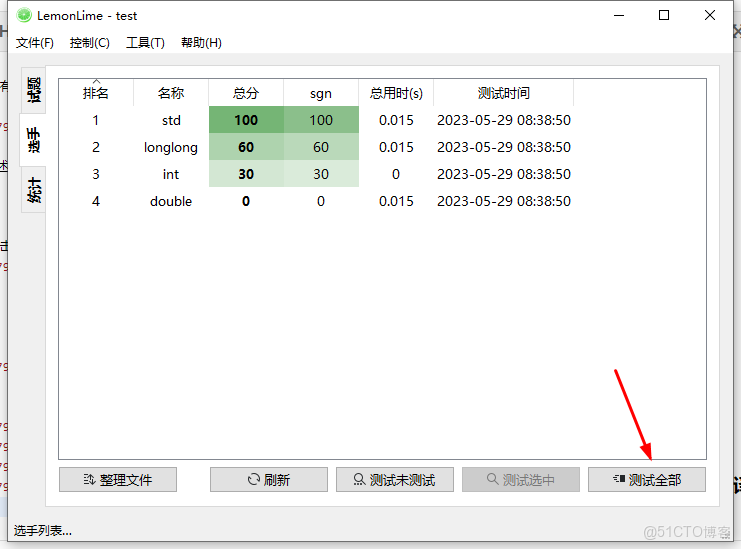Sort by the 测试时间 column header
Viewport: 741px width, 549px height.
point(504,93)
